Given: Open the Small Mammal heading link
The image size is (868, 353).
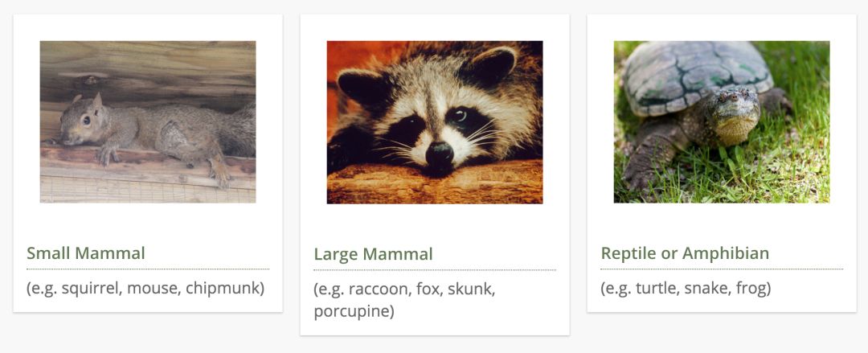Looking at the screenshot, I should pos(86,253).
